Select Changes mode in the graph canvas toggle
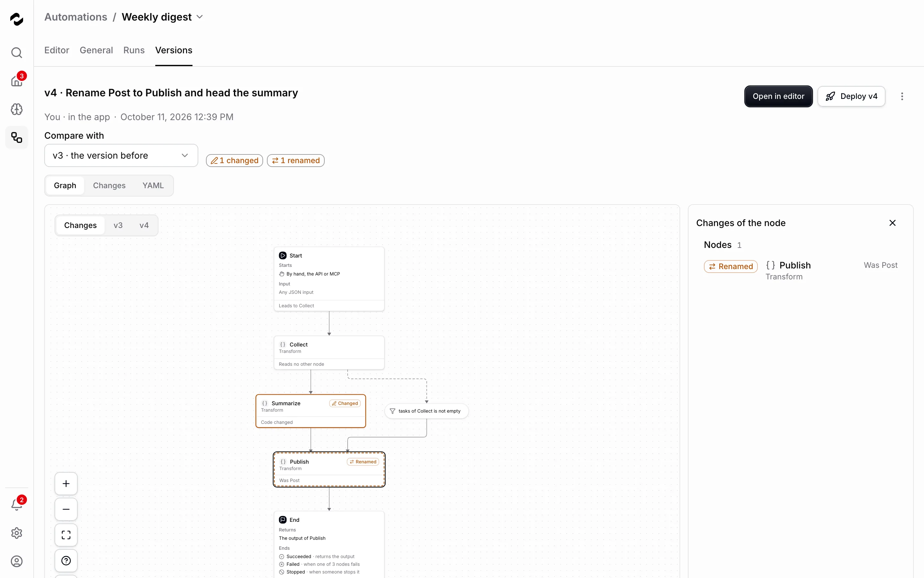This screenshot has width=924, height=578. (80, 225)
